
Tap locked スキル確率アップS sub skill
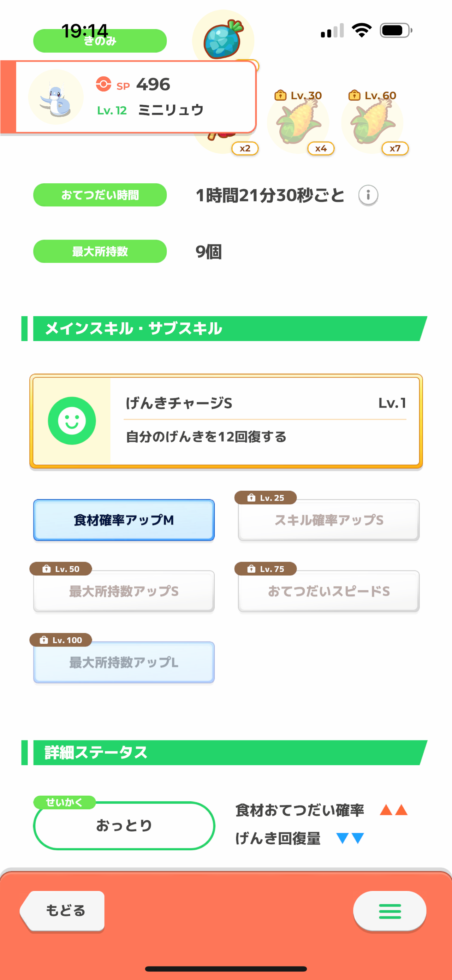tap(329, 520)
